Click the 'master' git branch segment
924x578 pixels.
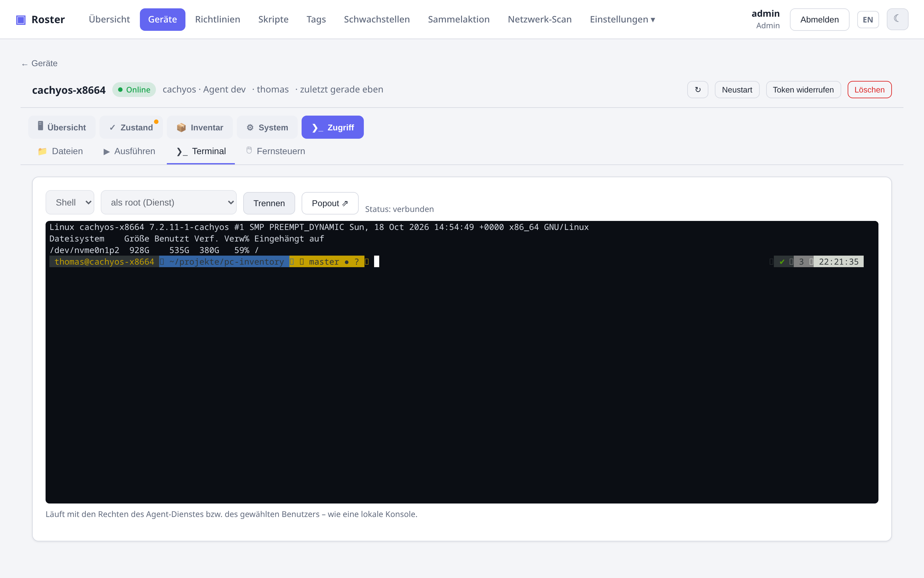pos(324,261)
